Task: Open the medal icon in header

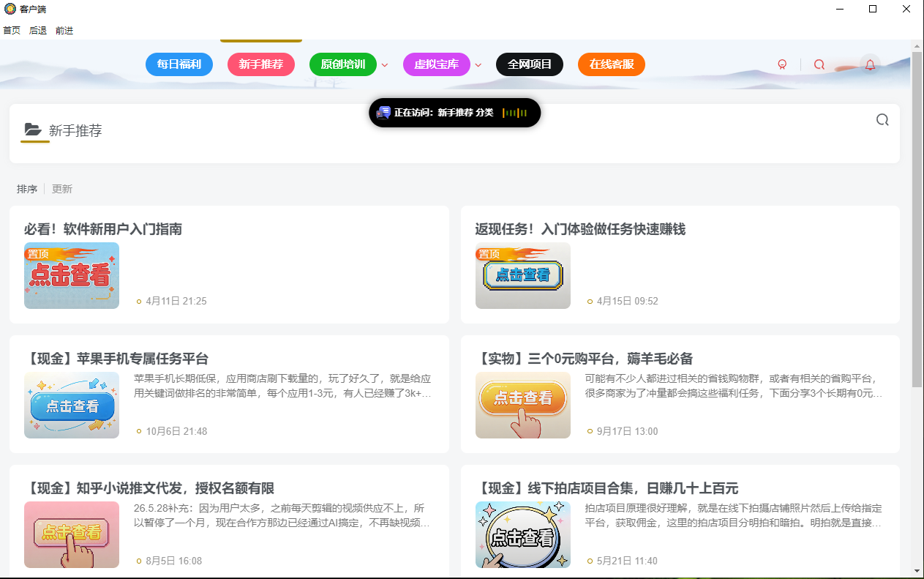Action: [782, 64]
